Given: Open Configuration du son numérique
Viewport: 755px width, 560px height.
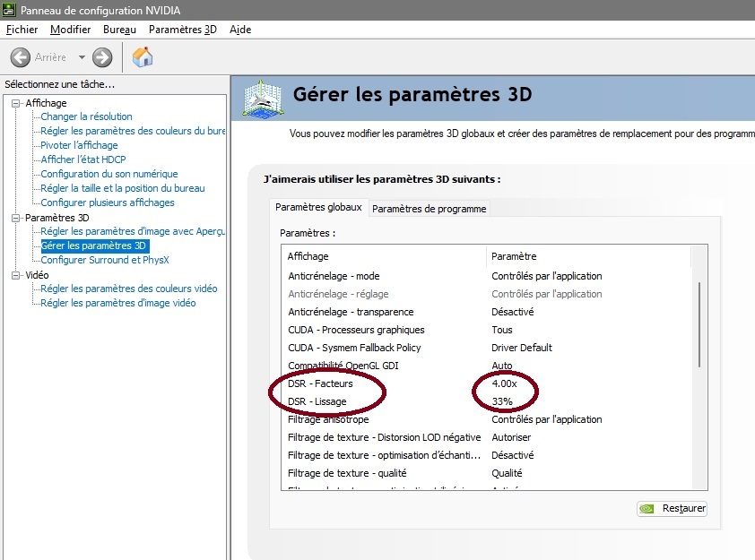Looking at the screenshot, I should point(109,174).
